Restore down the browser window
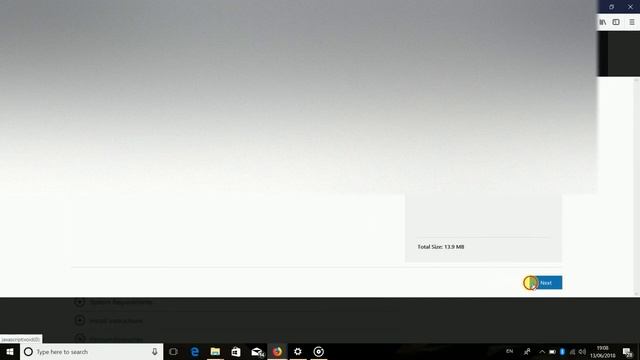The width and height of the screenshot is (640, 360). tap(611, 7)
